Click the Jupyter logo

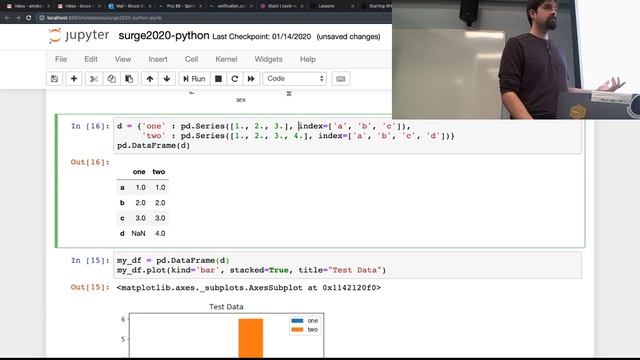[x=79, y=36]
